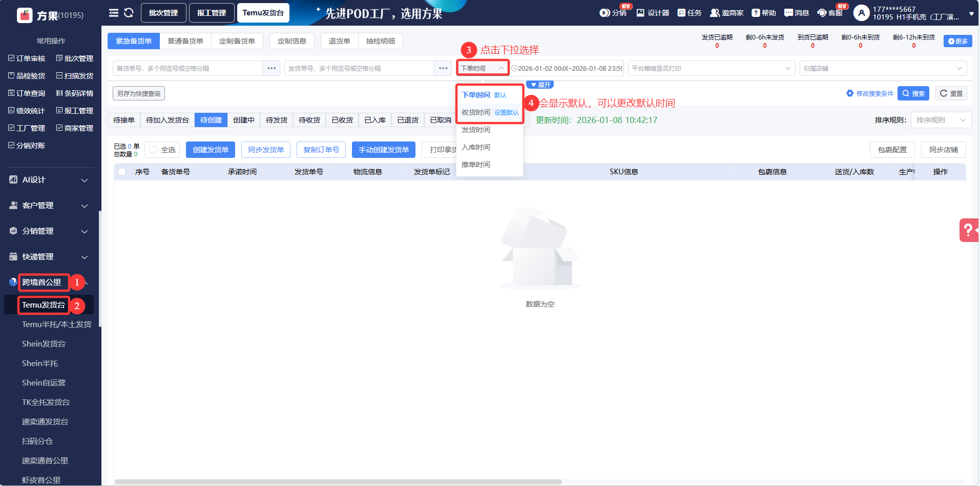Screen dimensions: 980x486
Task: Open the 消息 chat bubble icon
Action: (x=788, y=13)
